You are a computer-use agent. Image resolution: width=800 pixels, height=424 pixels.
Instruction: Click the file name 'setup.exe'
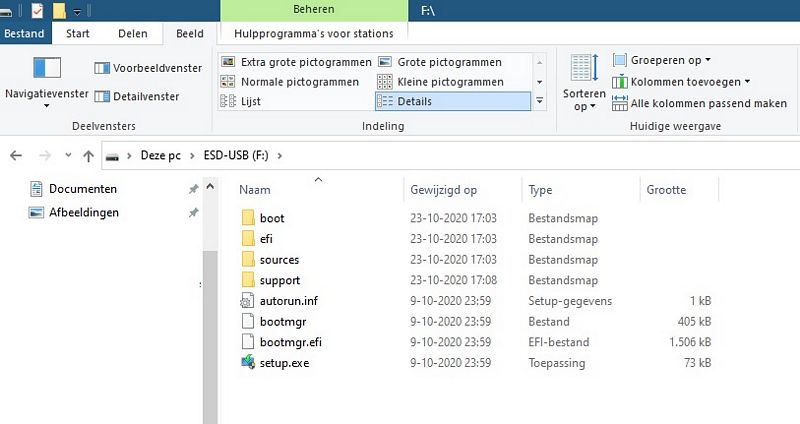(284, 363)
